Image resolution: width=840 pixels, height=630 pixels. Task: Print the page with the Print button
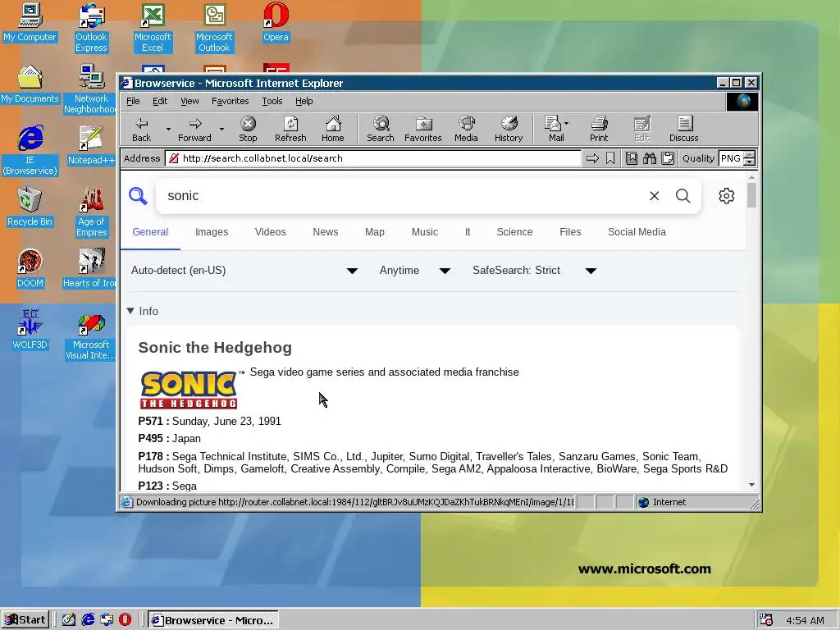[599, 130]
